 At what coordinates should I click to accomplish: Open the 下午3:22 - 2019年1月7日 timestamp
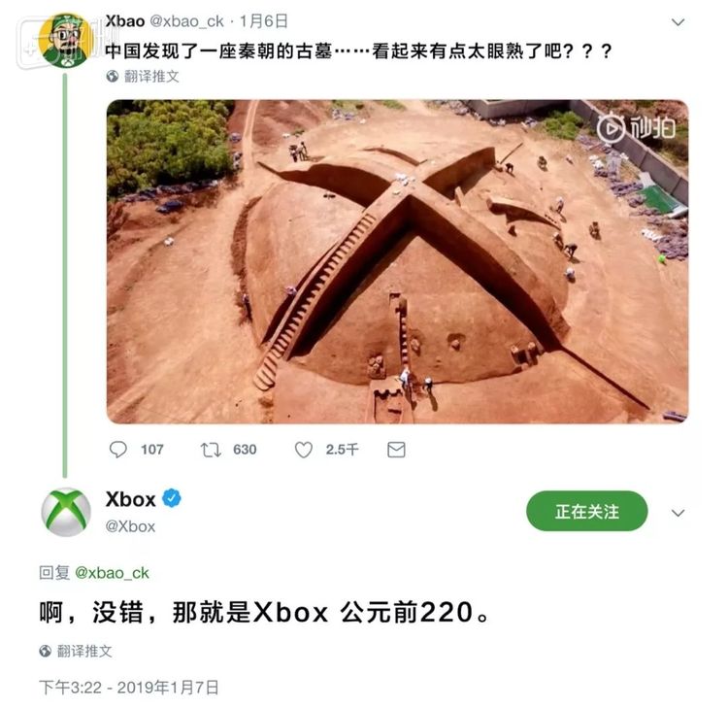coord(129,688)
